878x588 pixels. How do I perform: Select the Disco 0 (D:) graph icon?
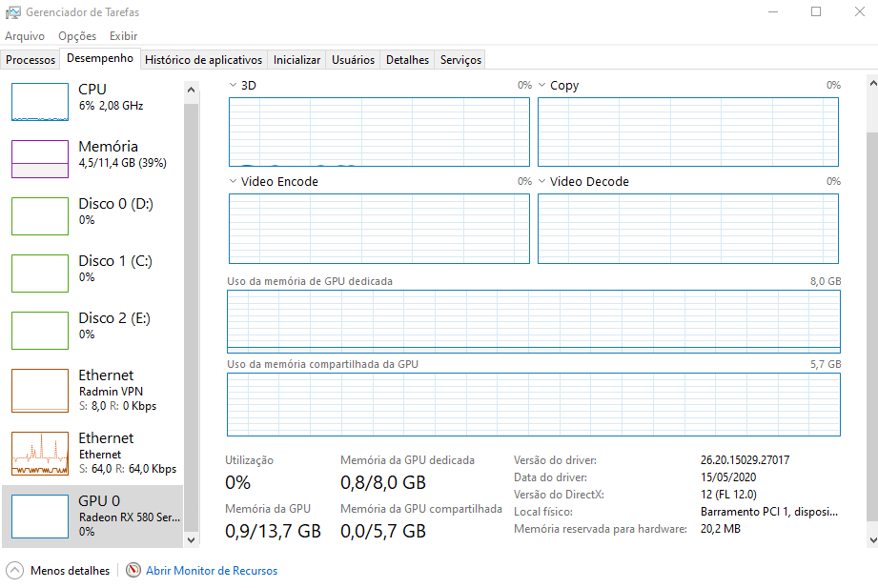coord(40,216)
